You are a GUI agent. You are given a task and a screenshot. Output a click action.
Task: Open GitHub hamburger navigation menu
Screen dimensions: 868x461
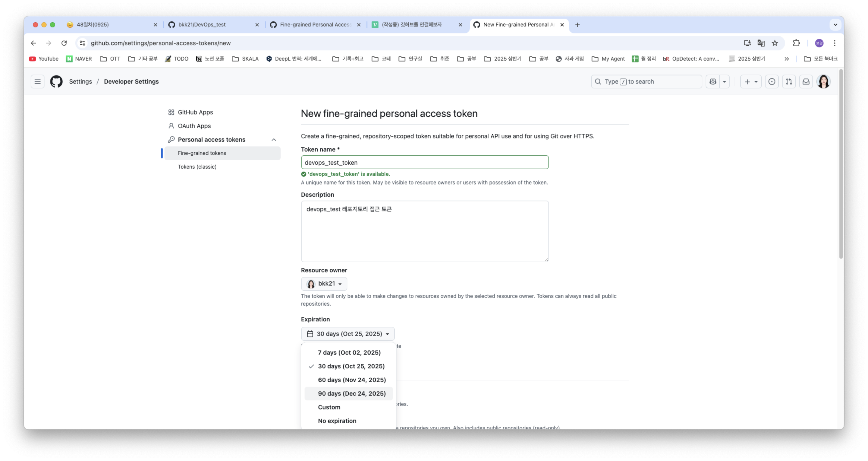coord(37,82)
